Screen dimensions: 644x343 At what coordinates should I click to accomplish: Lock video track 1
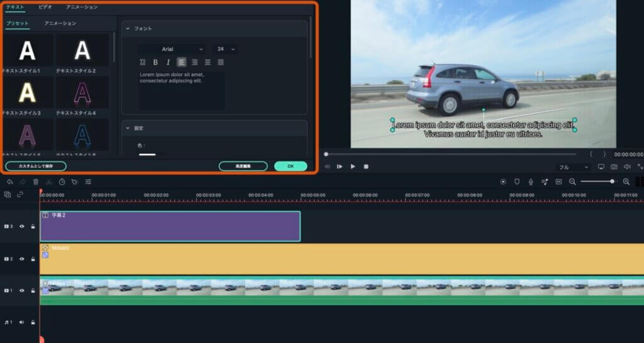[x=33, y=290]
